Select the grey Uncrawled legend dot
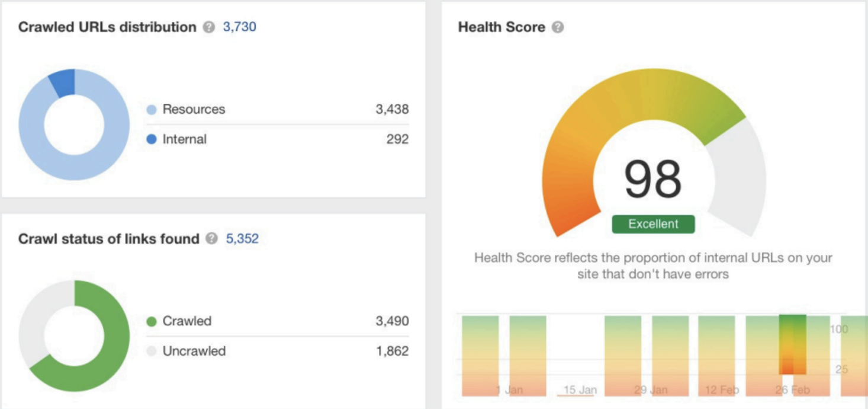868x409 pixels. pos(152,352)
